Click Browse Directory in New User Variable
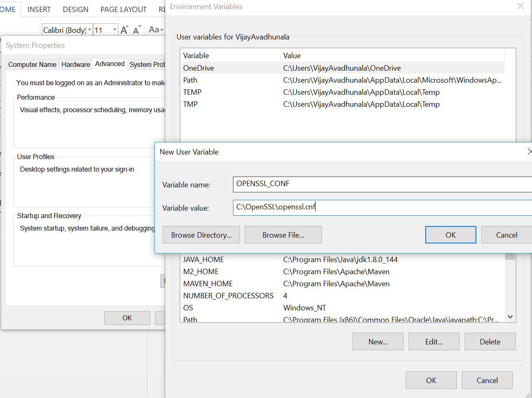Image resolution: width=532 pixels, height=398 pixels. point(201,235)
